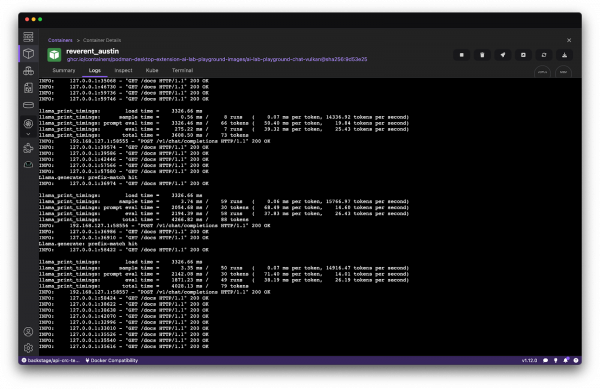This screenshot has width=600, height=389.
Task: Open the Extensions puzzle-piece icon
Action: tap(28, 148)
